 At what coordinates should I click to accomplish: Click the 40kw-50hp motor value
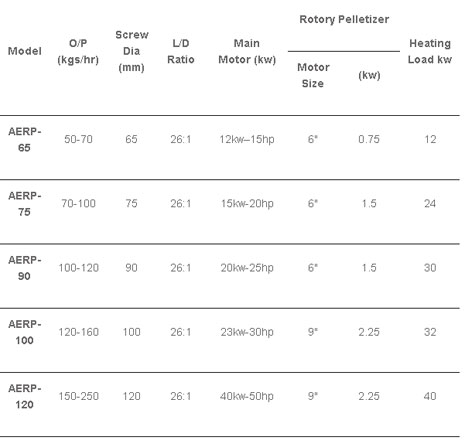click(x=247, y=396)
